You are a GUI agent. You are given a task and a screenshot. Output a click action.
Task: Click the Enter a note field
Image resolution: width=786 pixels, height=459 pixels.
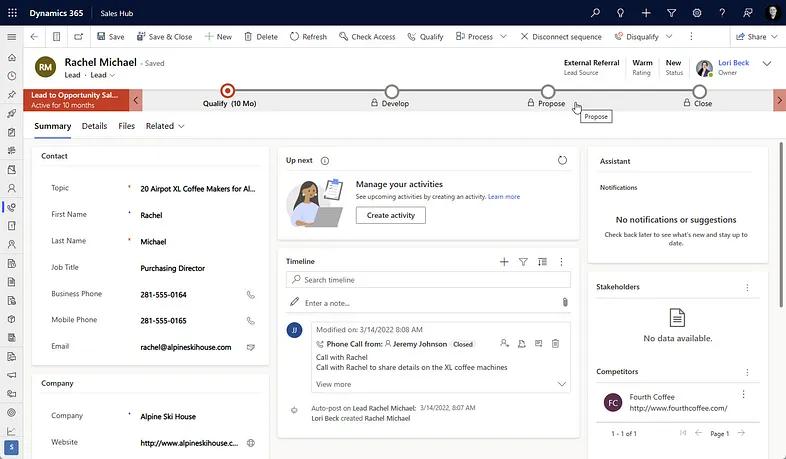pos(426,303)
